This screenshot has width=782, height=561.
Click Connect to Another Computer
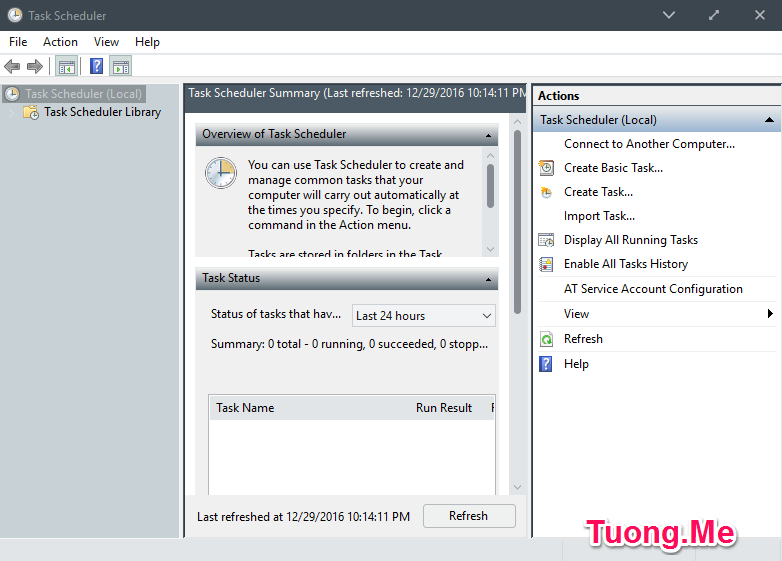click(x=649, y=144)
